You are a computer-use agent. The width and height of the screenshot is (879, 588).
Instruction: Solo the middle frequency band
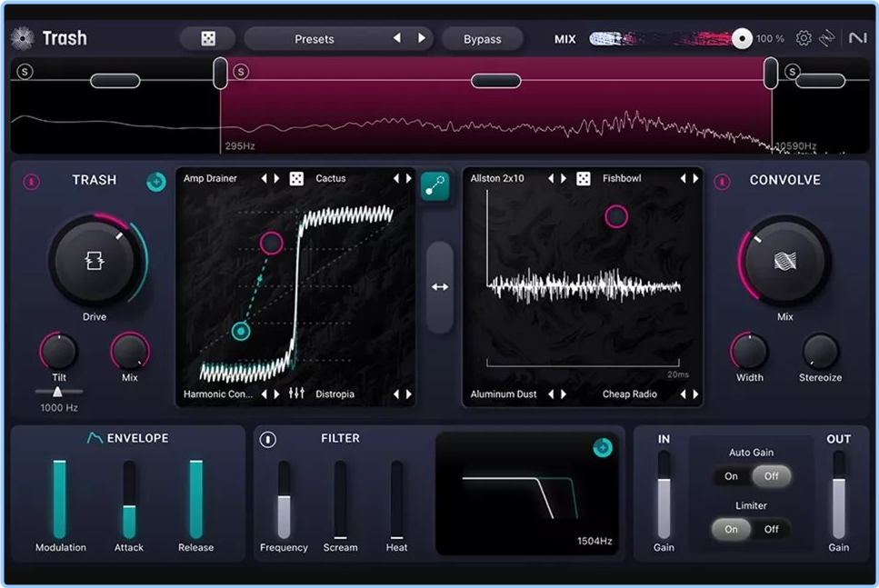[x=241, y=72]
